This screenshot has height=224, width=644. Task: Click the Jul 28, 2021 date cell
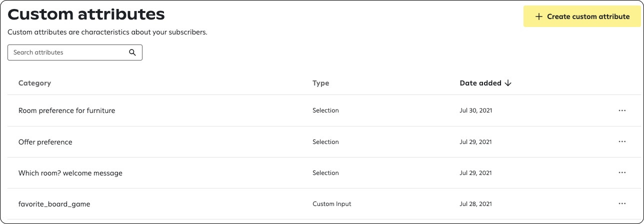[475, 204]
